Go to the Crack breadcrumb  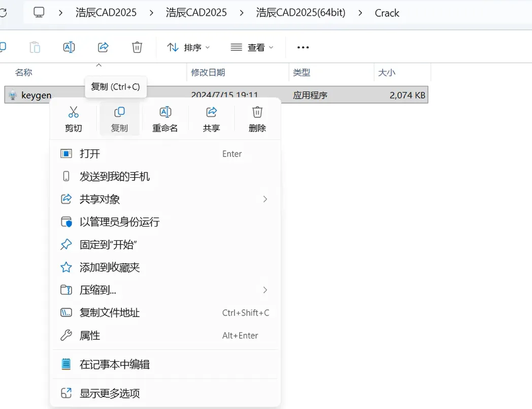[x=387, y=13]
